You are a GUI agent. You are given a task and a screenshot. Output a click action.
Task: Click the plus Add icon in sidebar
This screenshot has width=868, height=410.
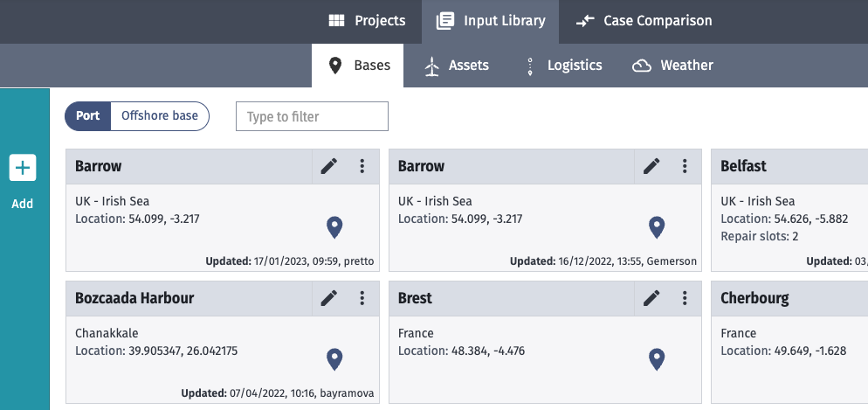tap(23, 167)
